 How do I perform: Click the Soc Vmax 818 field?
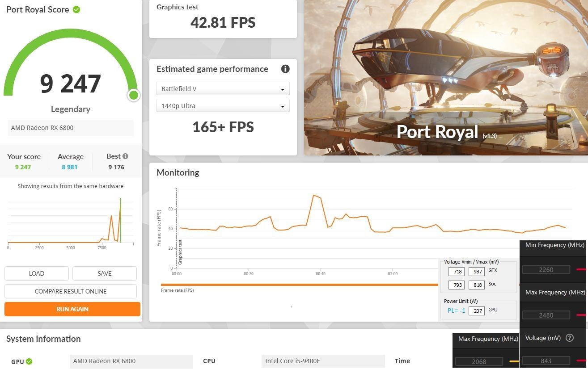[x=477, y=285]
